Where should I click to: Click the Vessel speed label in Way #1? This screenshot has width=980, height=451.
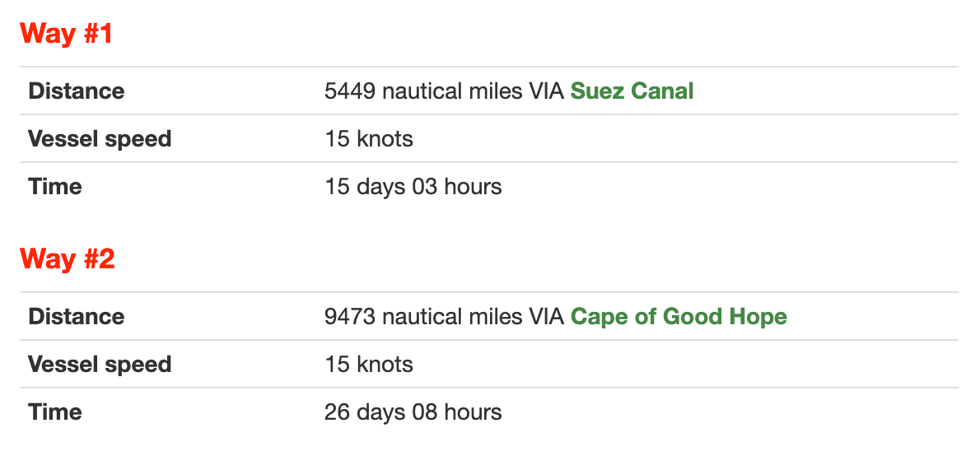point(100,138)
